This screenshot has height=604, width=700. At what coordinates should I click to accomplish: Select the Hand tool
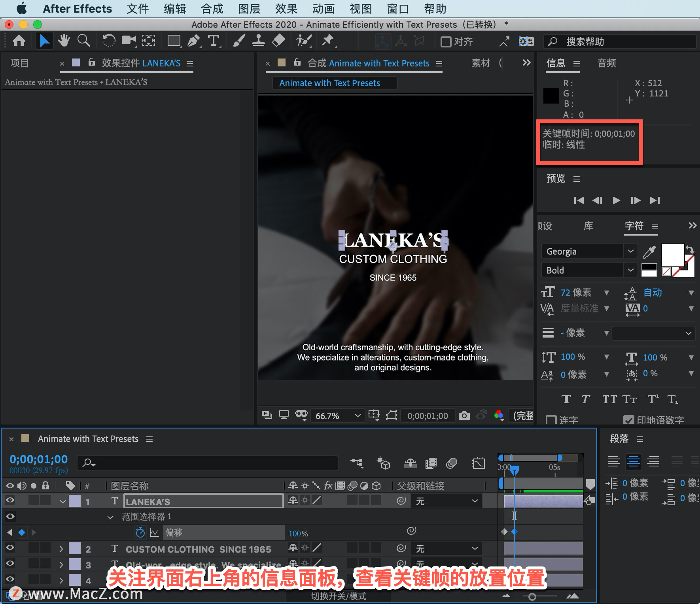[x=64, y=41]
